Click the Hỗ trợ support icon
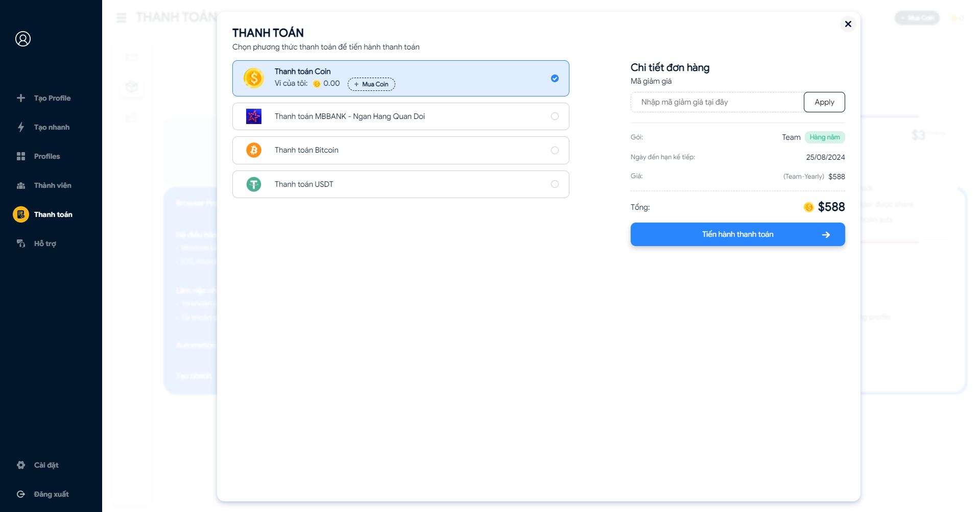This screenshot has width=980, height=512. 21,243
